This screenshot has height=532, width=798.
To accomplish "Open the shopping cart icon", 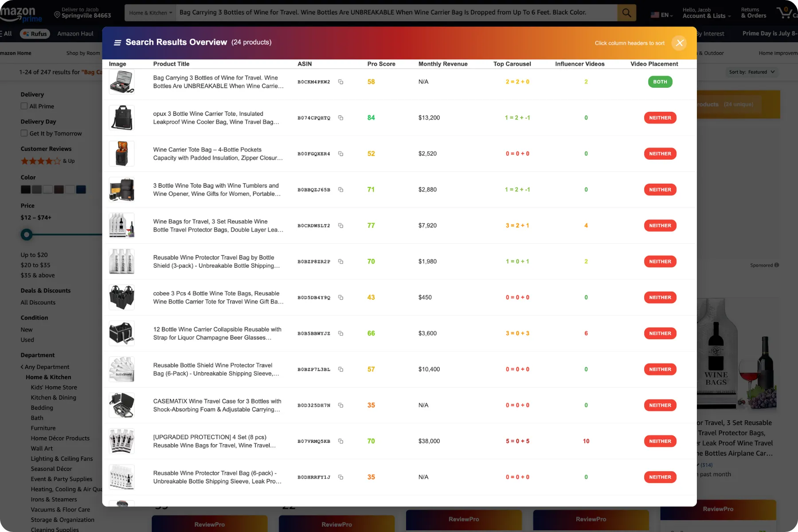I will tap(786, 12).
